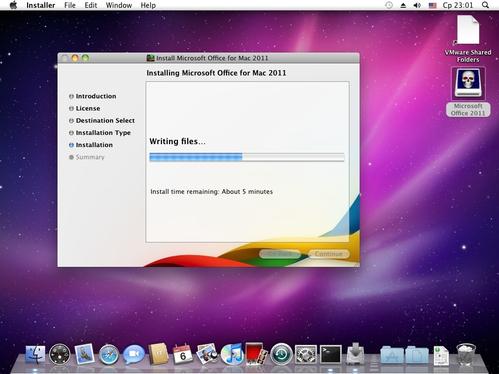This screenshot has height=374, width=499.
Task: Open the document file icon beside Trash
Action: tap(441, 355)
